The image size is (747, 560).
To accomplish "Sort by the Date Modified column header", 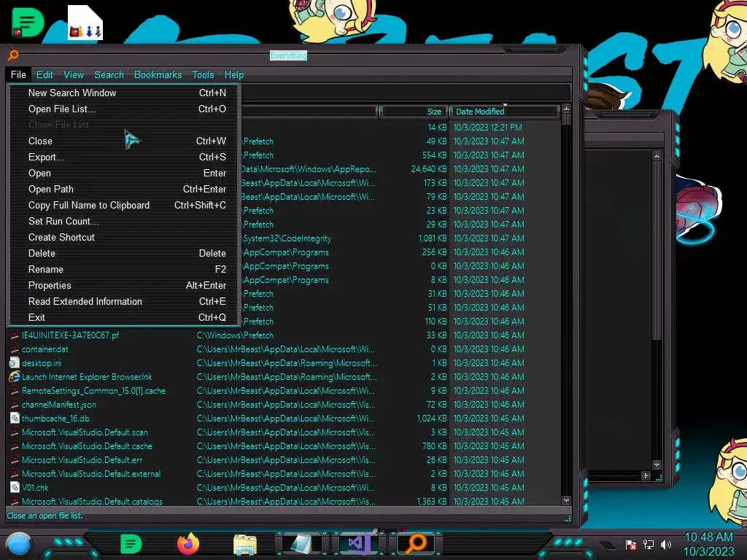I will pos(504,112).
